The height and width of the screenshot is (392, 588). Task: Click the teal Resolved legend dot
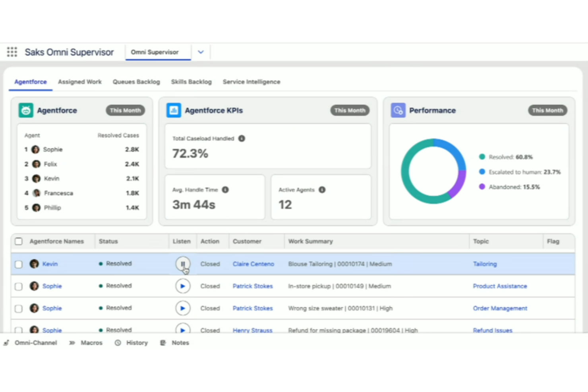482,157
